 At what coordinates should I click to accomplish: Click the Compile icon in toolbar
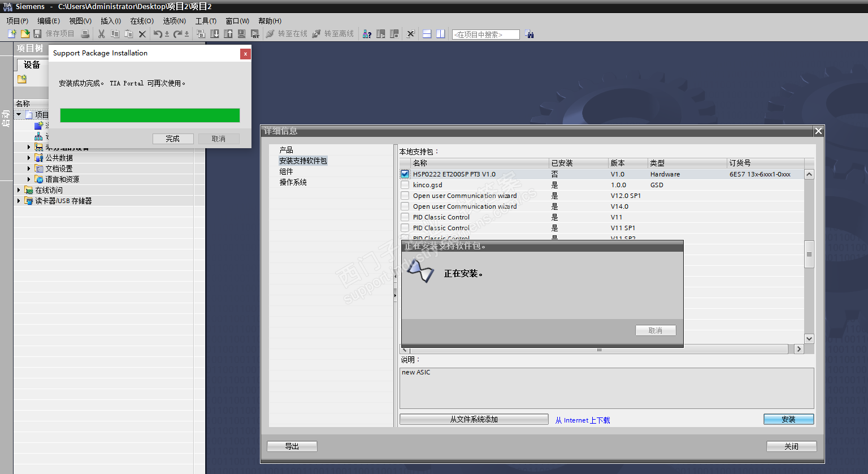click(201, 34)
